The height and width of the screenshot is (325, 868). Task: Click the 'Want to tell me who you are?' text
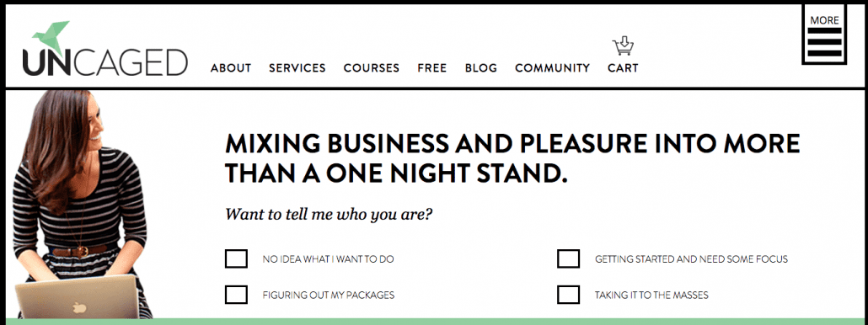point(329,215)
